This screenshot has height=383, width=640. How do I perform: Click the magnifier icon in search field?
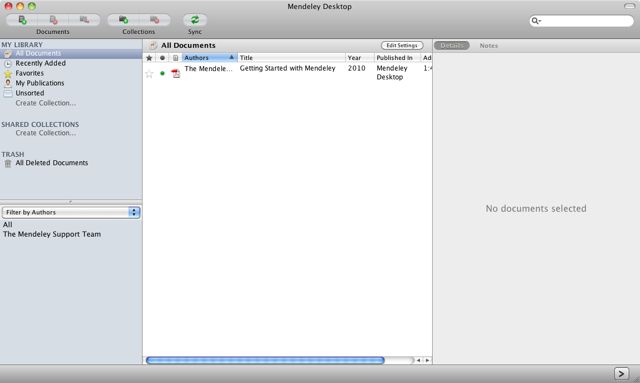[x=536, y=21]
